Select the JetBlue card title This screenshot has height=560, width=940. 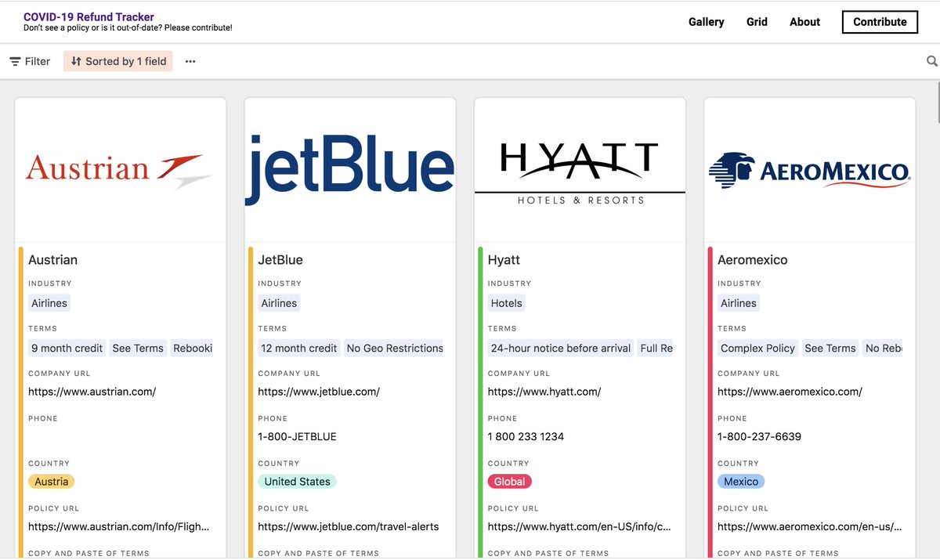coord(280,260)
